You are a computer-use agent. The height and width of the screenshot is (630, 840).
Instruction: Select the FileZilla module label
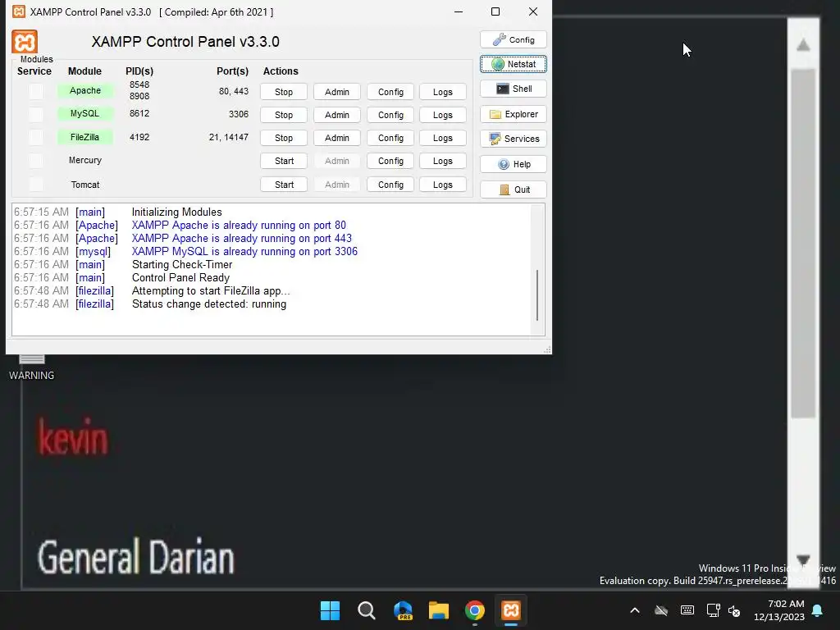pos(85,137)
